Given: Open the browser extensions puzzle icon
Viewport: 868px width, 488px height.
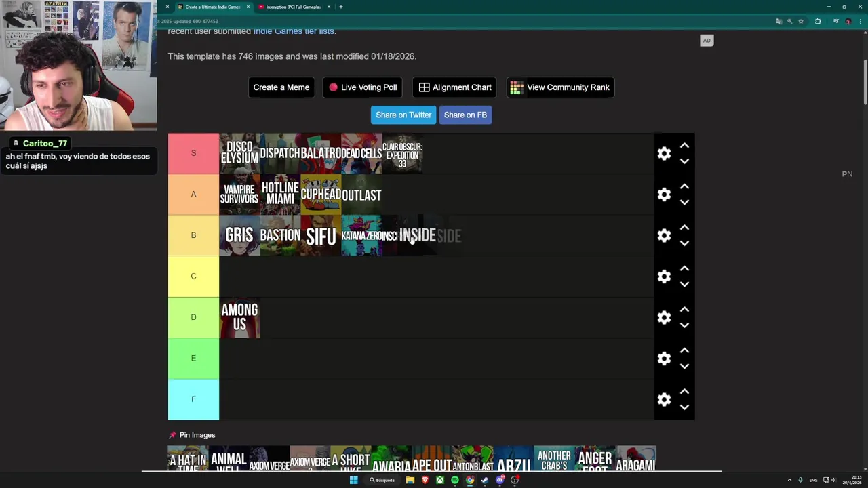Looking at the screenshot, I should tap(818, 21).
